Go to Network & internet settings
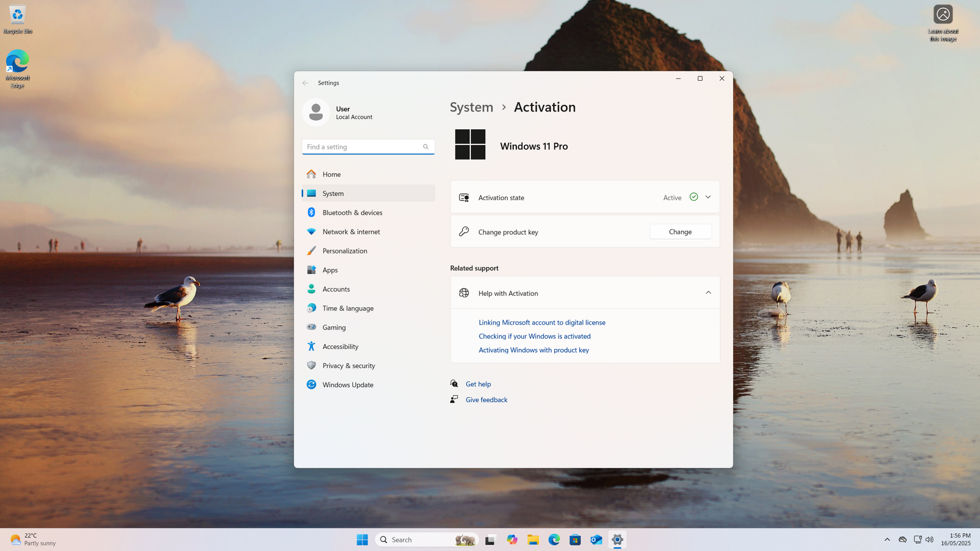The height and width of the screenshot is (551, 980). pos(368,232)
